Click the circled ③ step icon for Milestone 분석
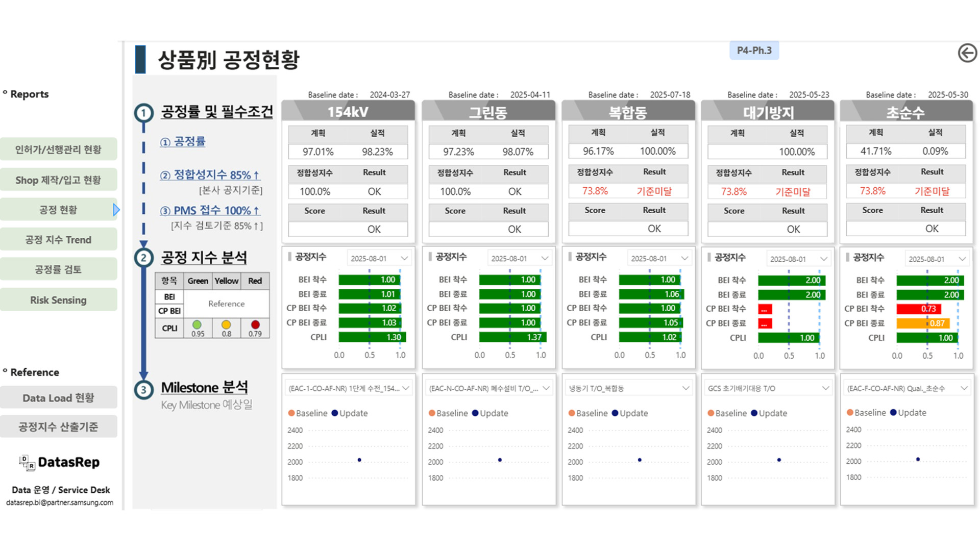 [143, 390]
